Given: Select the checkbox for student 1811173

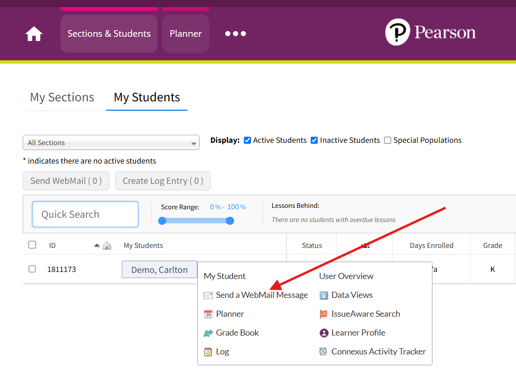Looking at the screenshot, I should point(32,269).
